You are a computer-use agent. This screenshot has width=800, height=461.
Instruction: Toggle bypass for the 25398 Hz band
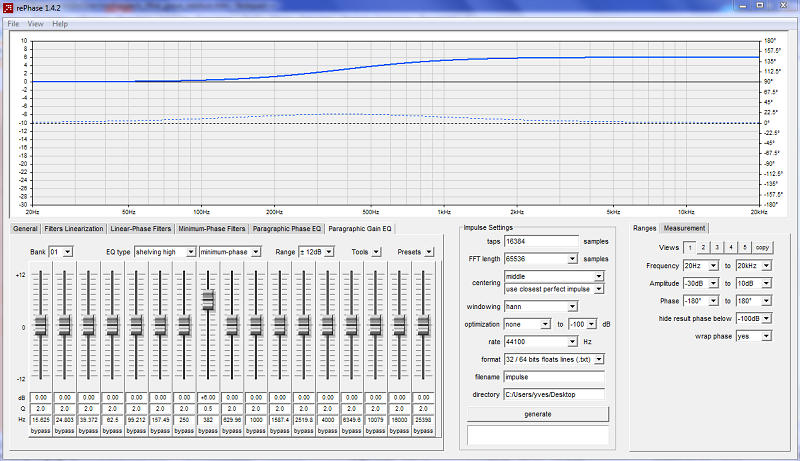pos(423,431)
